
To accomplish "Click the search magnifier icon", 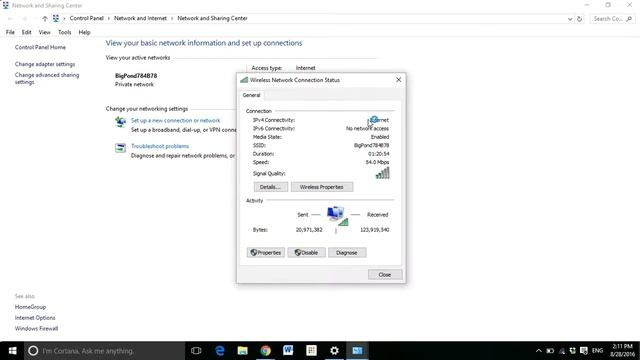I will (x=629, y=19).
